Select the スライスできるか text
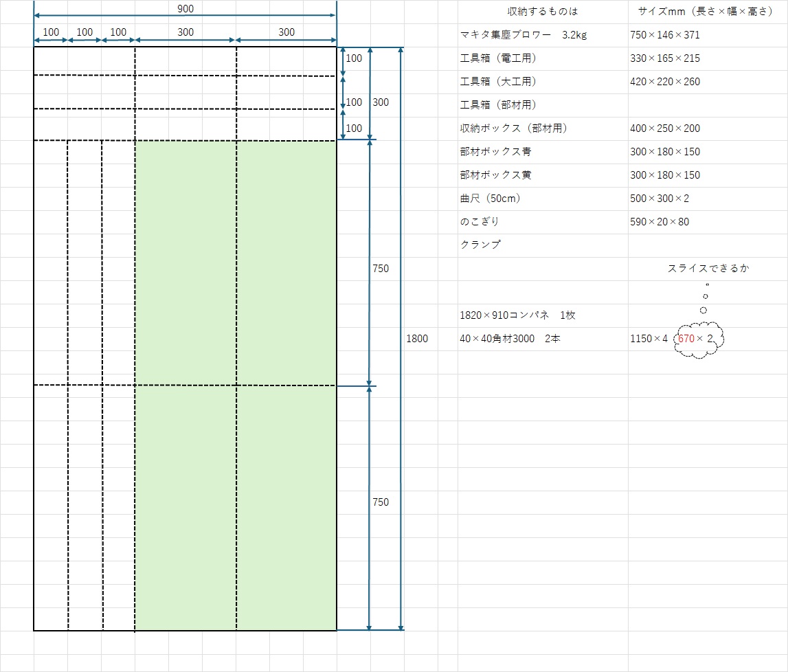 708,269
